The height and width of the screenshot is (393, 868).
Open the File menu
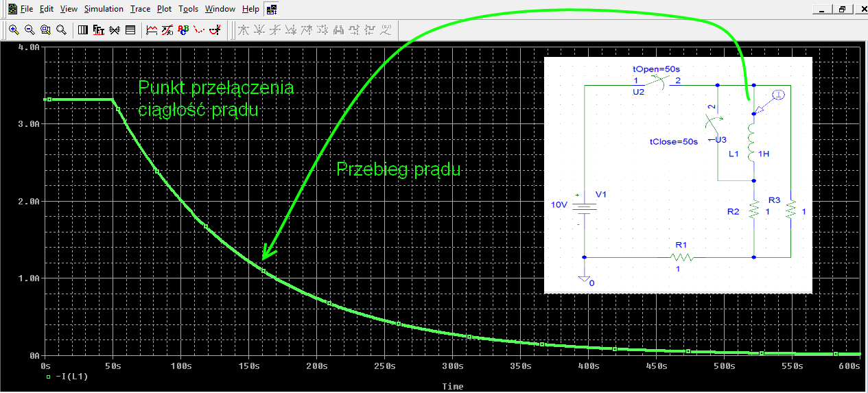26,9
